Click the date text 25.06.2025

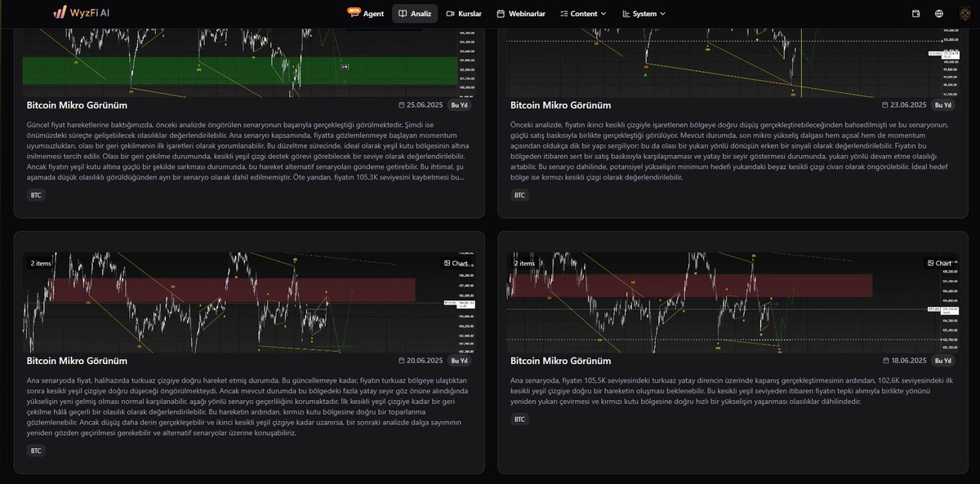tap(425, 105)
